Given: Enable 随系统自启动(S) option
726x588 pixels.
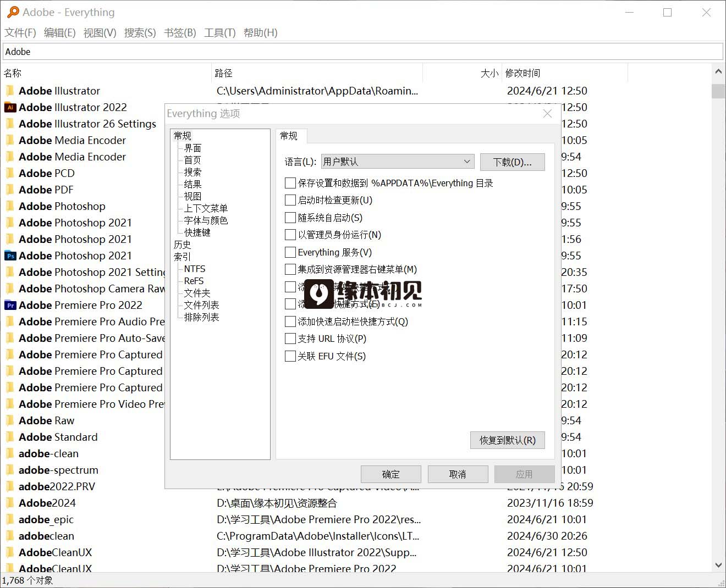Looking at the screenshot, I should (290, 218).
